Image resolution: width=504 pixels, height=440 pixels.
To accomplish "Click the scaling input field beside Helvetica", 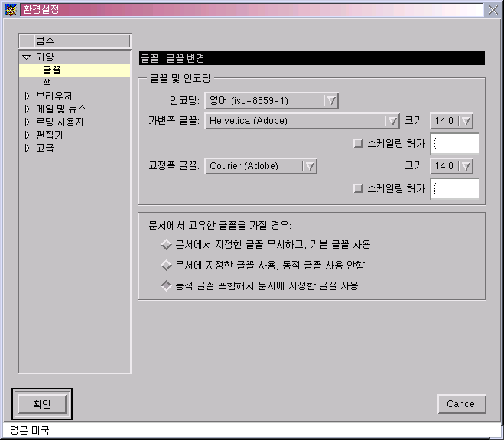I will pos(455,143).
